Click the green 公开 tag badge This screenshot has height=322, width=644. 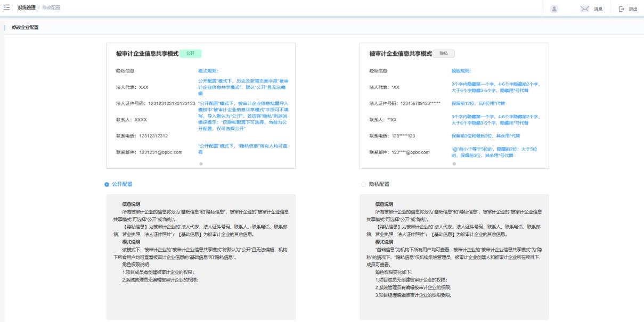coord(190,54)
